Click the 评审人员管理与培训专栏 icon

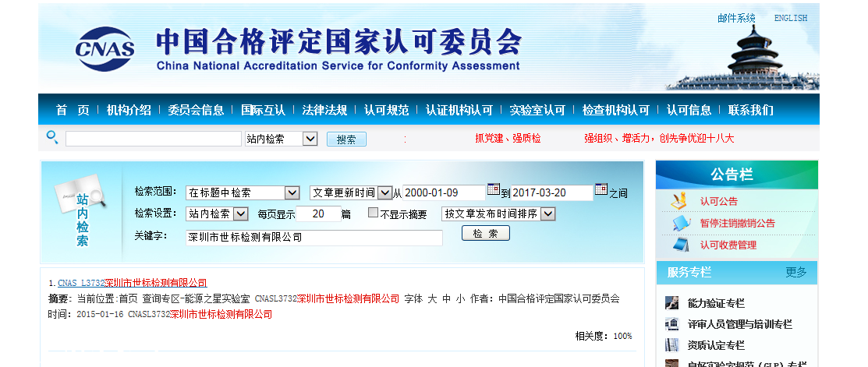pyautogui.click(x=671, y=324)
